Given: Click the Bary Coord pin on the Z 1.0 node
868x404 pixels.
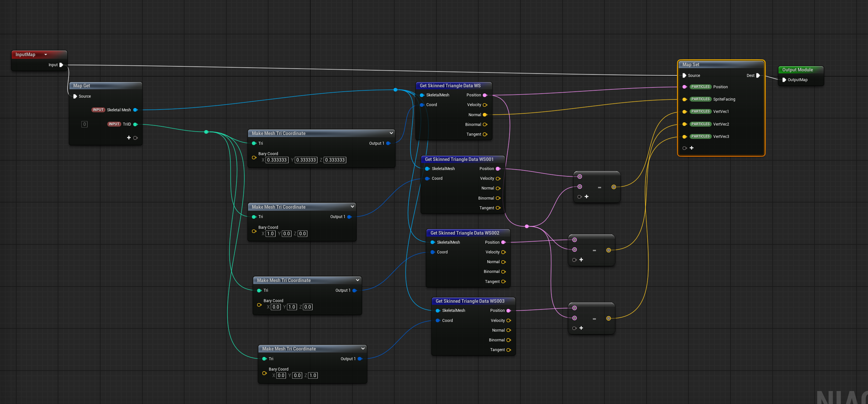Looking at the screenshot, I should click(265, 373).
